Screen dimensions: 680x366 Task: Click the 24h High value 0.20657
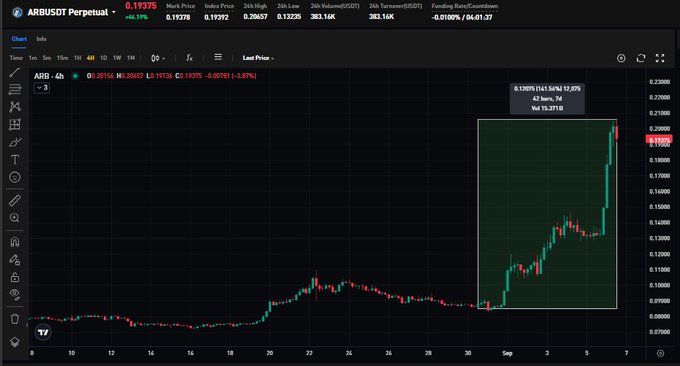255,16
